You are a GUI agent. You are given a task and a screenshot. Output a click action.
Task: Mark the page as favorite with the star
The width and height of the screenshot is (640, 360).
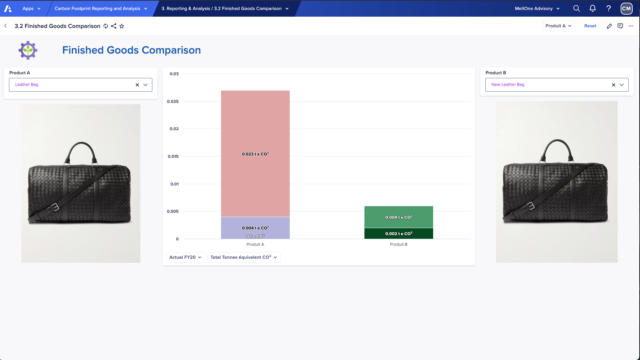pos(122,26)
